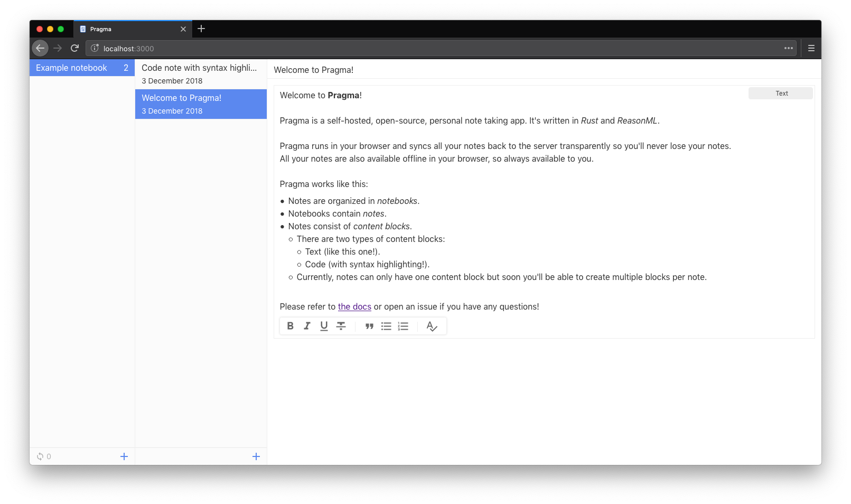Click the clear formatting icon

pyautogui.click(x=432, y=326)
